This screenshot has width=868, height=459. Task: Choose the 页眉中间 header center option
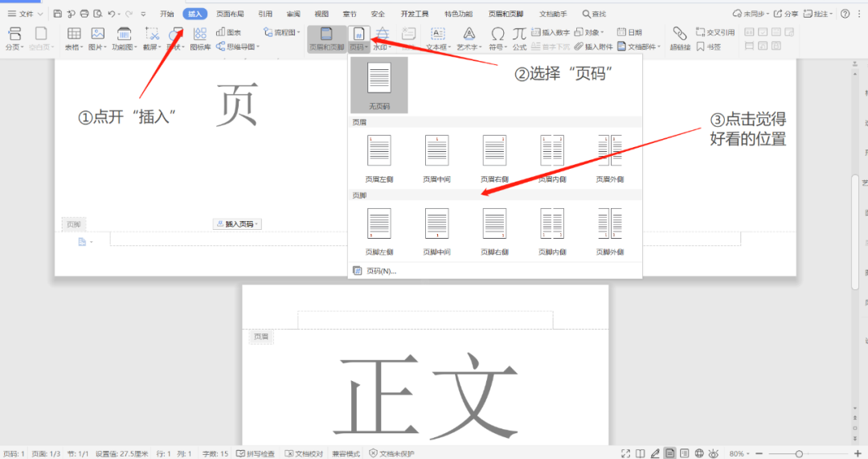436,158
